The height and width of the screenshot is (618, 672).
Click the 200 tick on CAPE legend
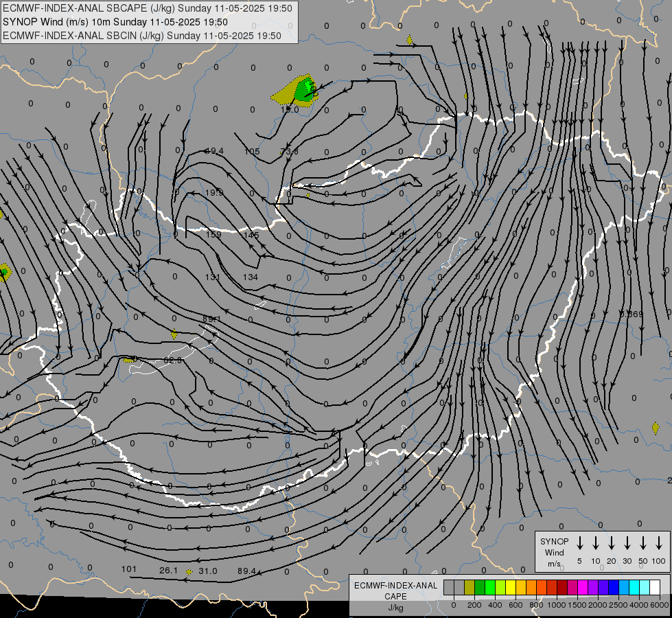click(474, 605)
